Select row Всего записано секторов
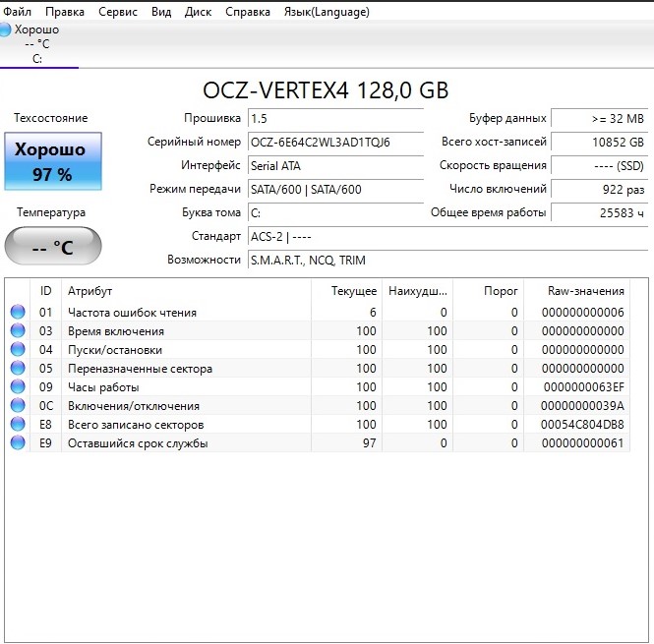 (319, 424)
